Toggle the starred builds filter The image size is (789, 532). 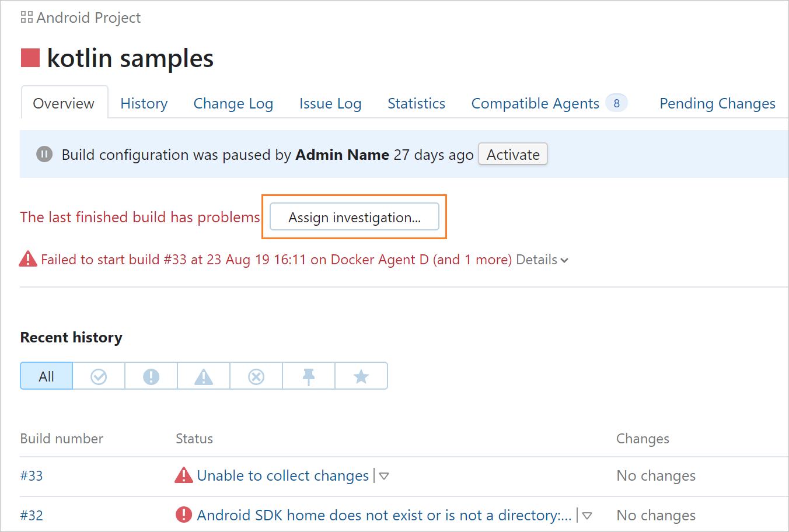coord(361,376)
